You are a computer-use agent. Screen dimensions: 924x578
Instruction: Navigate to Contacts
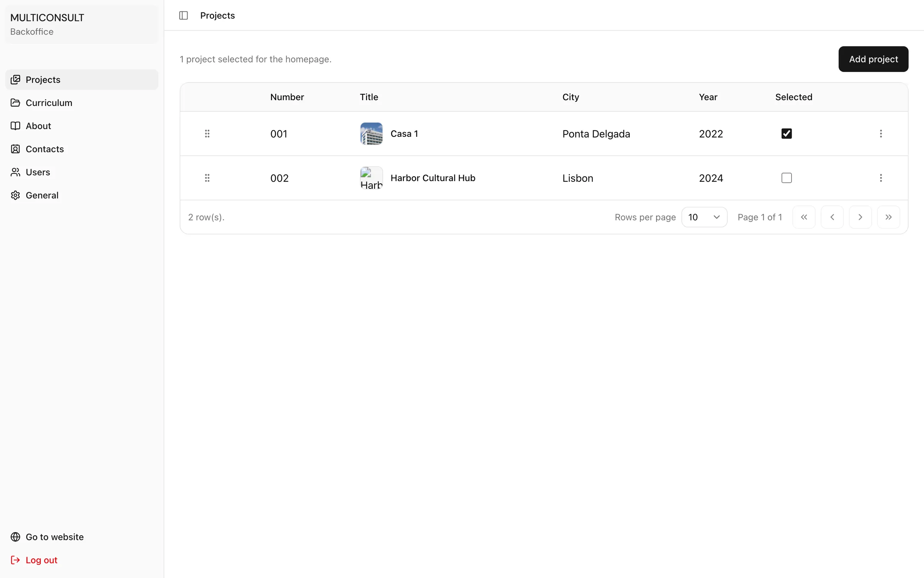(82, 149)
